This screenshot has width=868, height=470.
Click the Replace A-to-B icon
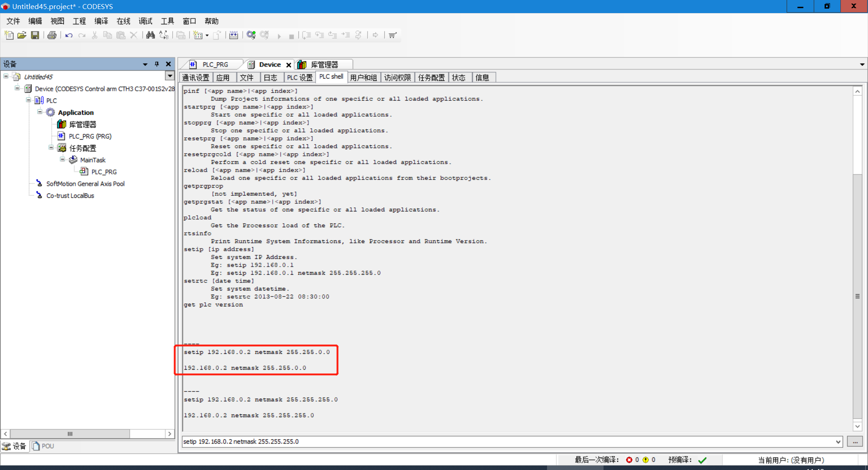164,35
